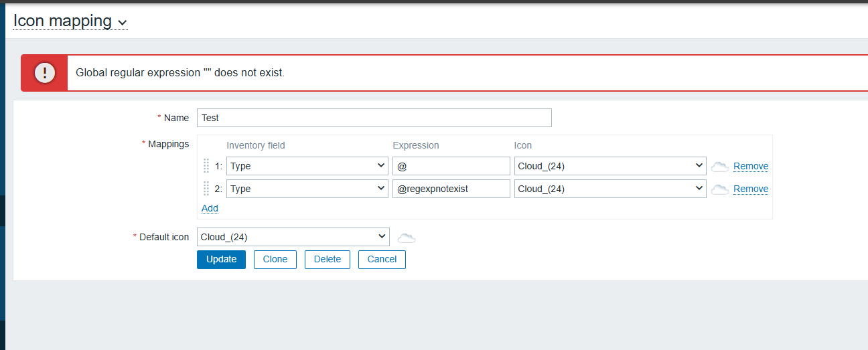Image resolution: width=868 pixels, height=350 pixels.
Task: Open row 2 Inventory field dropdown
Action: pos(307,189)
